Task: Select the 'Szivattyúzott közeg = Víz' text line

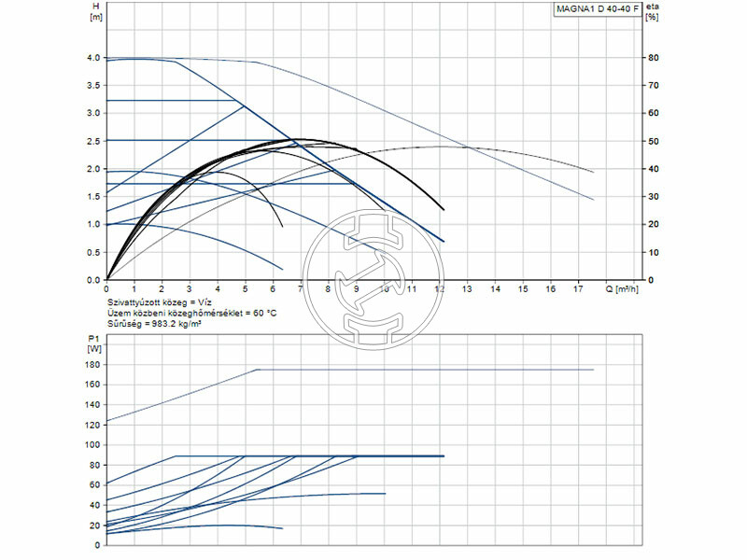Action: [160, 303]
